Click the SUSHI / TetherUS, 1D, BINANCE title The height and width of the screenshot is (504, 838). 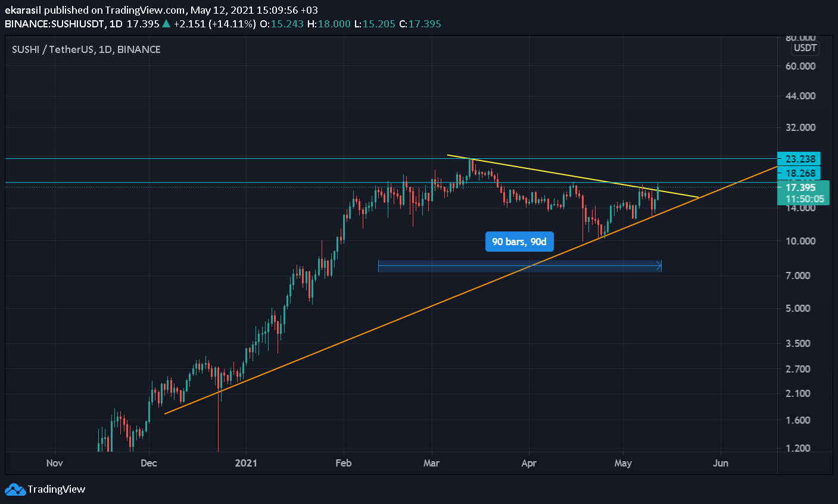tap(86, 49)
